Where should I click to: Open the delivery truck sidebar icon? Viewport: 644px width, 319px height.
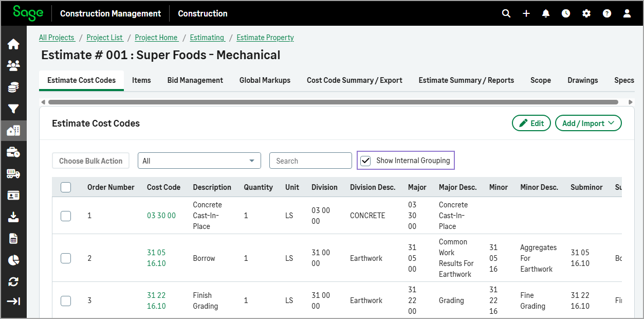[x=13, y=174]
